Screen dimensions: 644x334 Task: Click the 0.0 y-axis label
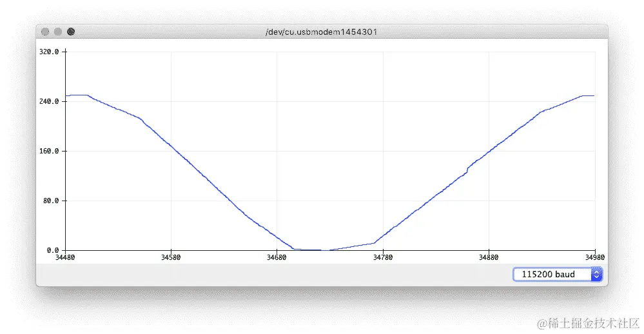coord(53,250)
